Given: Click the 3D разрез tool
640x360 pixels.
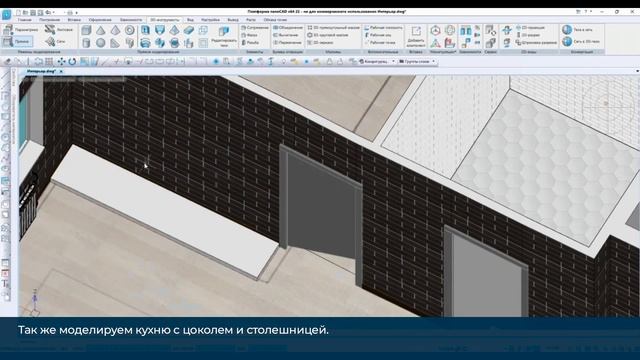Looking at the screenshot, I should click(x=528, y=35).
